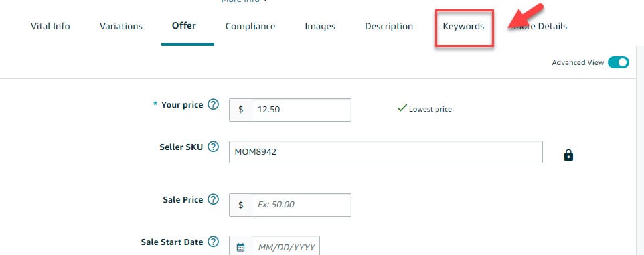
Task: Click the lock icon beside Seller SKU
Action: click(568, 155)
